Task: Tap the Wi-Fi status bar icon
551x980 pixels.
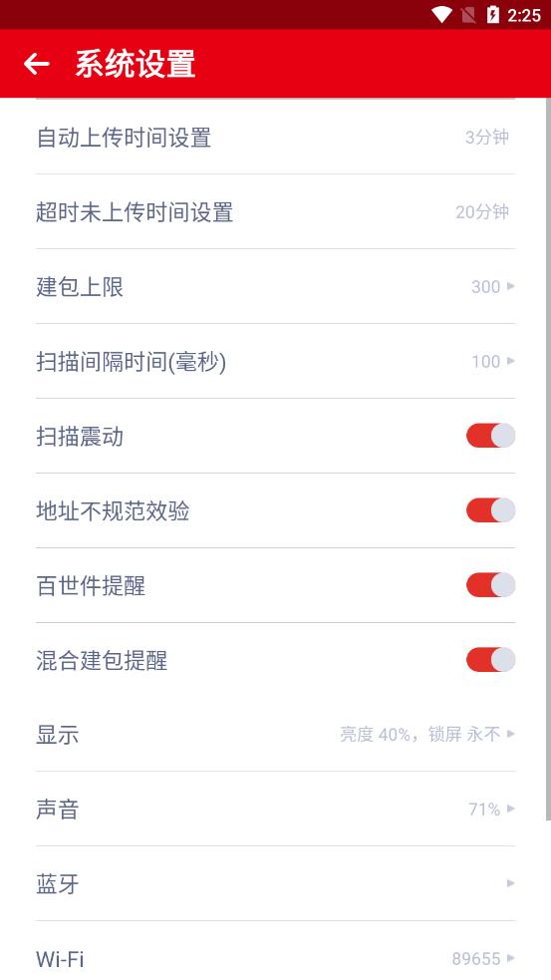Action: tap(441, 14)
